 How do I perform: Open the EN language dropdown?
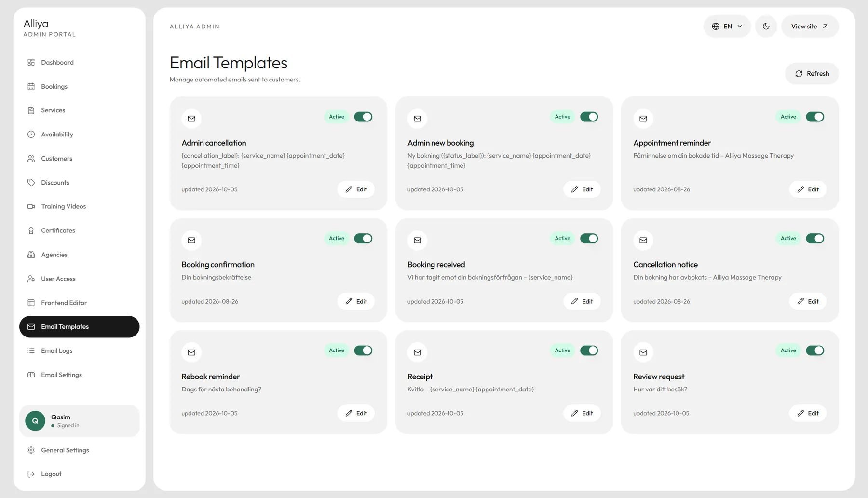coord(727,27)
